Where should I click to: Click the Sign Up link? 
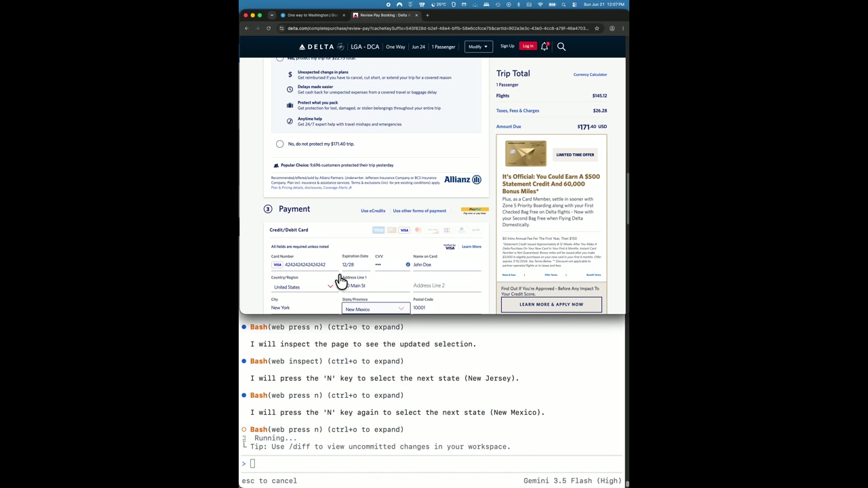pos(507,46)
